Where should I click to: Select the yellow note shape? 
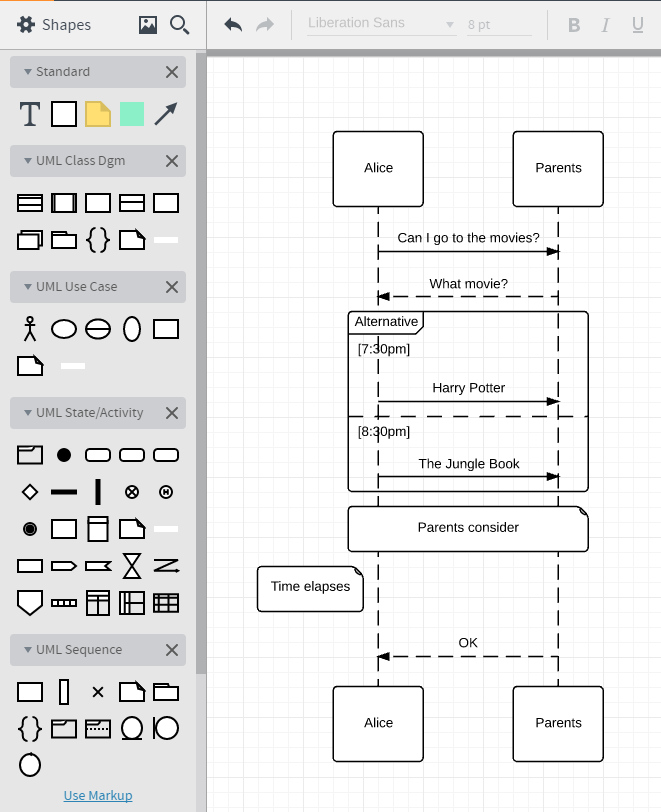[98, 114]
